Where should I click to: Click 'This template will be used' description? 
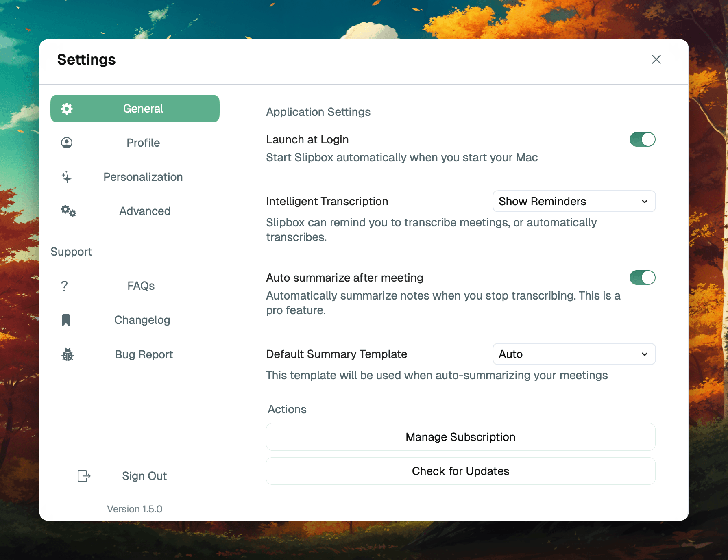click(437, 375)
